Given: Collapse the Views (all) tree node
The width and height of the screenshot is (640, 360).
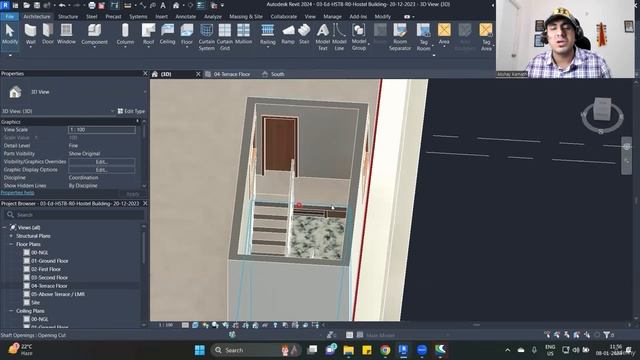Looking at the screenshot, I should [4, 227].
